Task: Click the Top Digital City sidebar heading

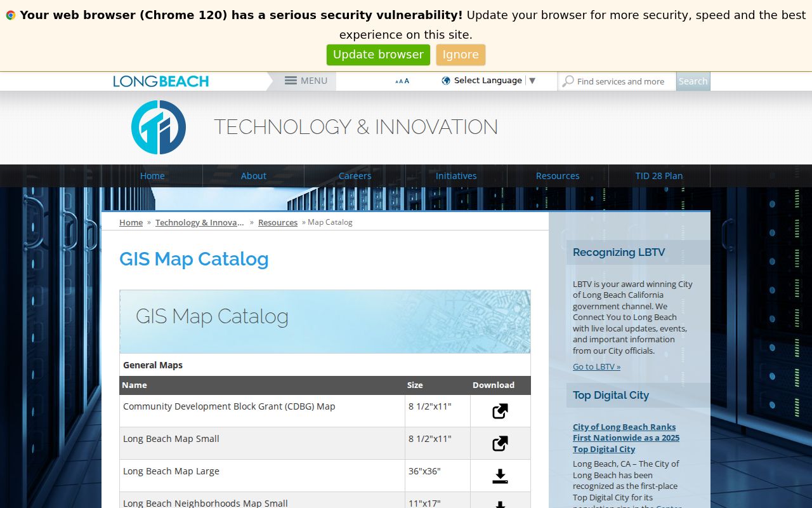Action: [x=611, y=395]
